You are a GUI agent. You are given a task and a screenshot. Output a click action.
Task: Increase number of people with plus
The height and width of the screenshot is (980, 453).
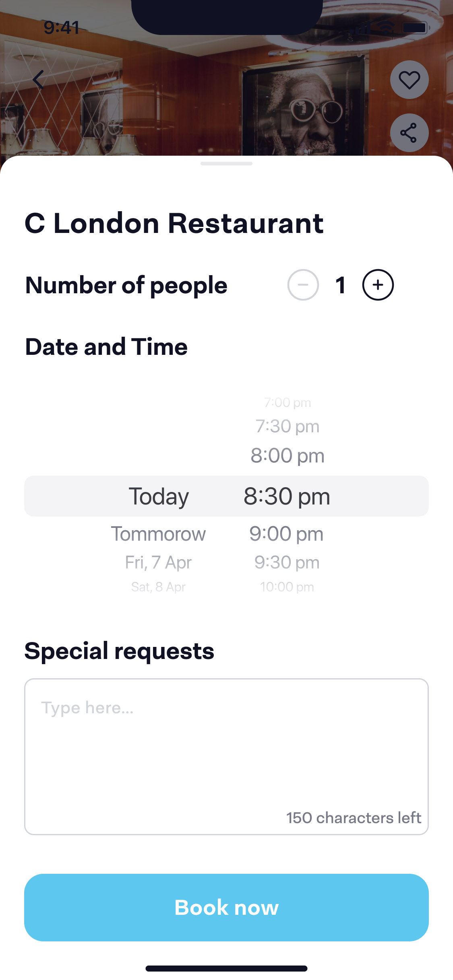point(378,285)
